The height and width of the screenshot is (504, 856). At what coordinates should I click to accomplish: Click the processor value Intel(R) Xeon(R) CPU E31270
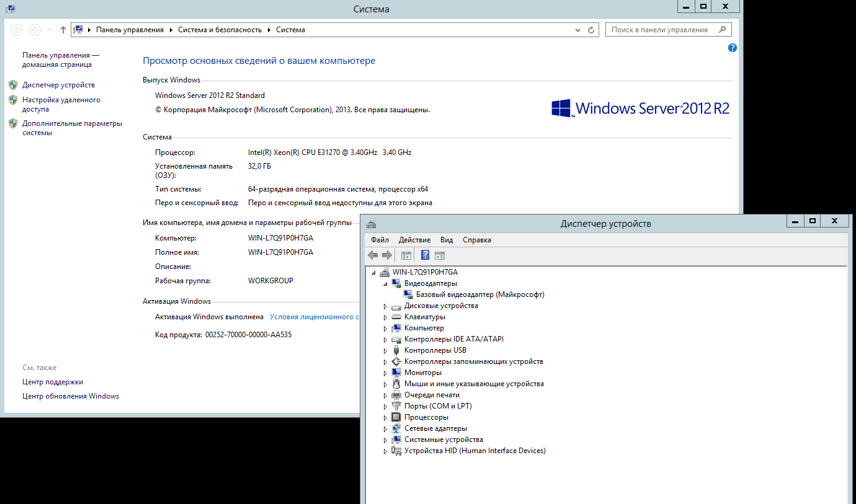point(329,152)
